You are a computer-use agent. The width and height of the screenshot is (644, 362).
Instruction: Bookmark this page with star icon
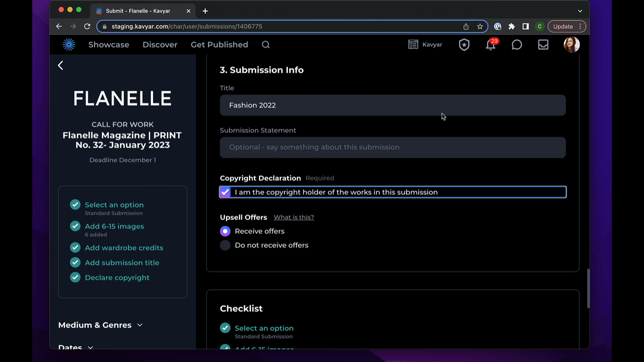pyautogui.click(x=480, y=27)
